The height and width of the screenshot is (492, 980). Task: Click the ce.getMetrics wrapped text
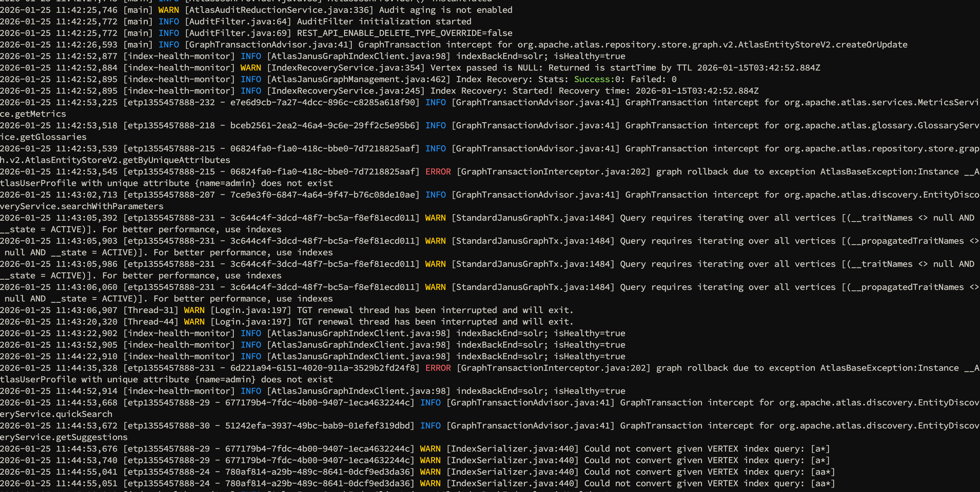pyautogui.click(x=33, y=114)
